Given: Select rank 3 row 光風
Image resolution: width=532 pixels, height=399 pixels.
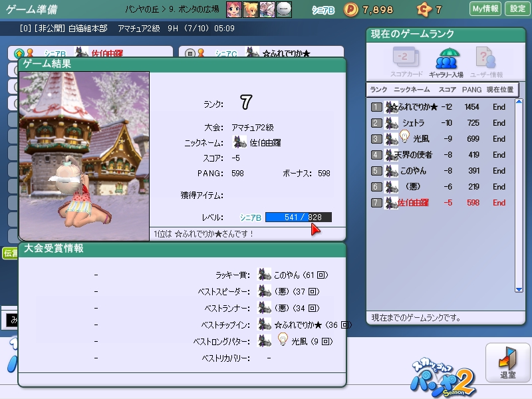Looking at the screenshot, I should 441,139.
